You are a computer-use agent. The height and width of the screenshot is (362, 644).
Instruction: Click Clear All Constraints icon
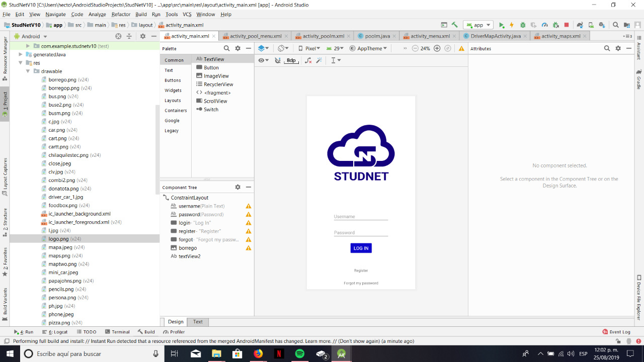[x=308, y=60]
